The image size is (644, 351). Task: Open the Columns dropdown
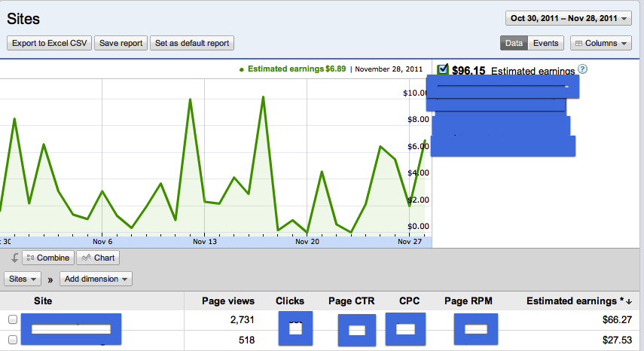(601, 43)
